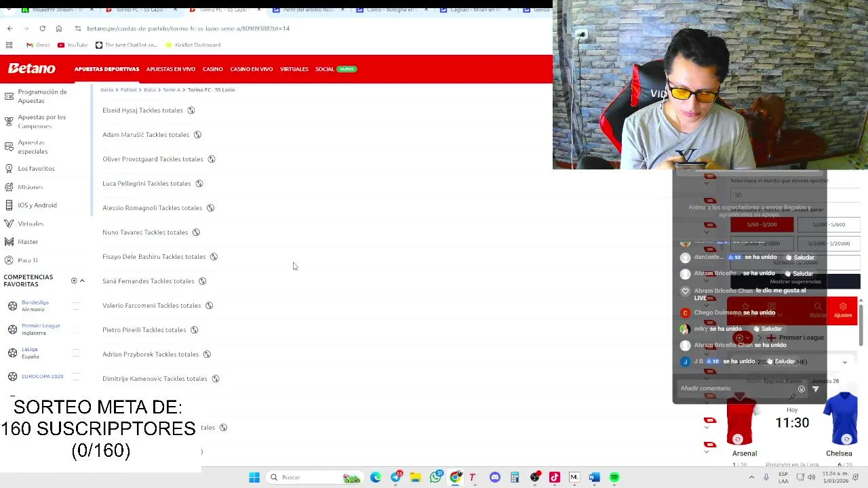868x488 pixels.
Task: Switch to the MisaelHV Stream browser tab
Action: (x=58, y=9)
